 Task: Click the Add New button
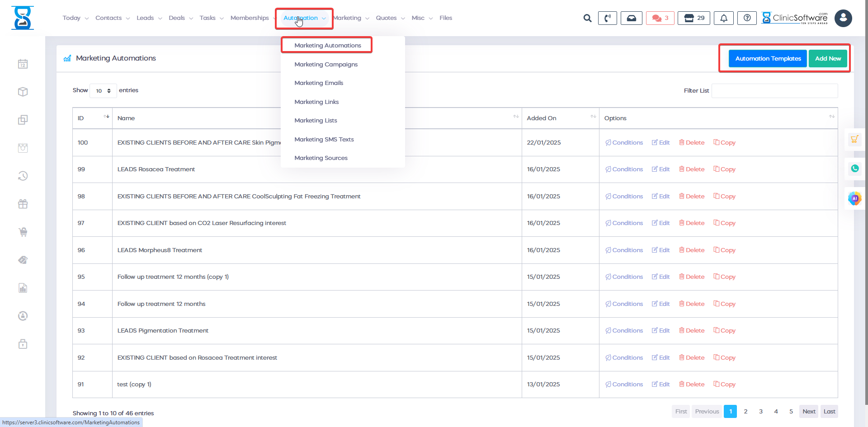[x=827, y=59]
